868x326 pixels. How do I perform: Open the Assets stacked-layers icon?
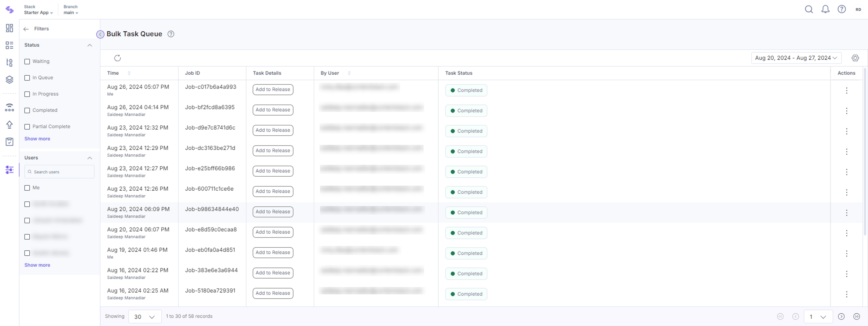tap(9, 80)
